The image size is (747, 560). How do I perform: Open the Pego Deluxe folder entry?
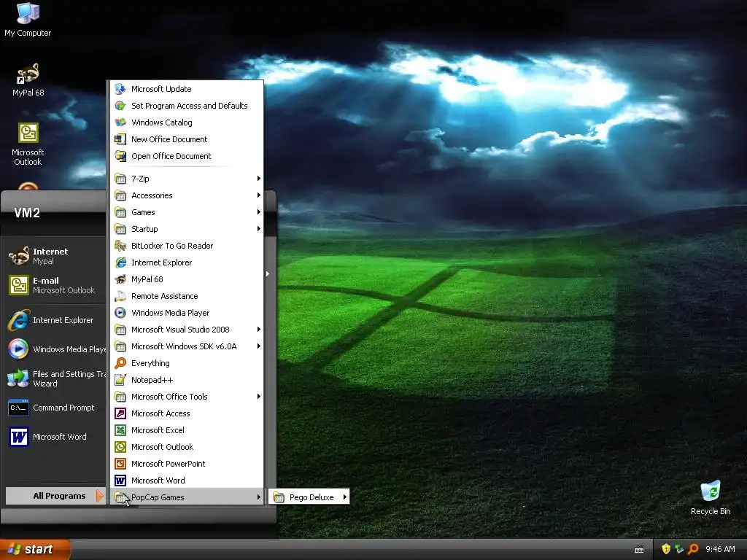(309, 497)
